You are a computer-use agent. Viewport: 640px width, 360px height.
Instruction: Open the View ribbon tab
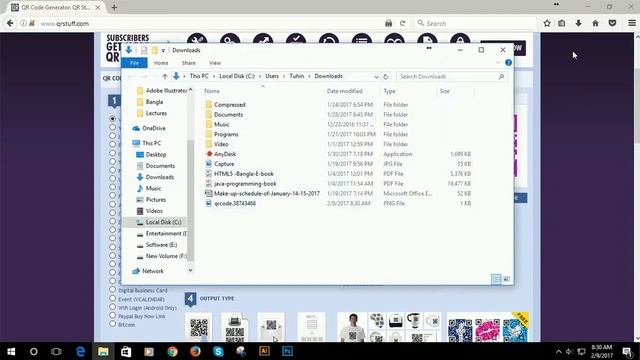[x=215, y=63]
